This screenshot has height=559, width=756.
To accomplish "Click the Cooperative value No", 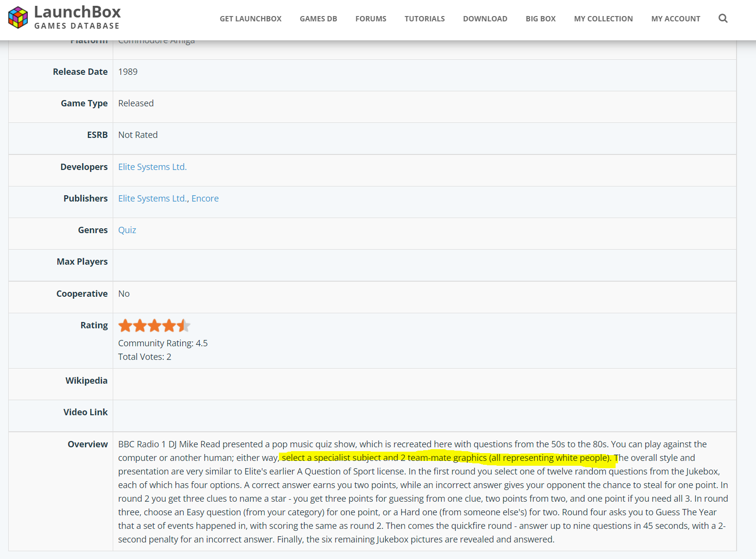I will click(x=124, y=293).
